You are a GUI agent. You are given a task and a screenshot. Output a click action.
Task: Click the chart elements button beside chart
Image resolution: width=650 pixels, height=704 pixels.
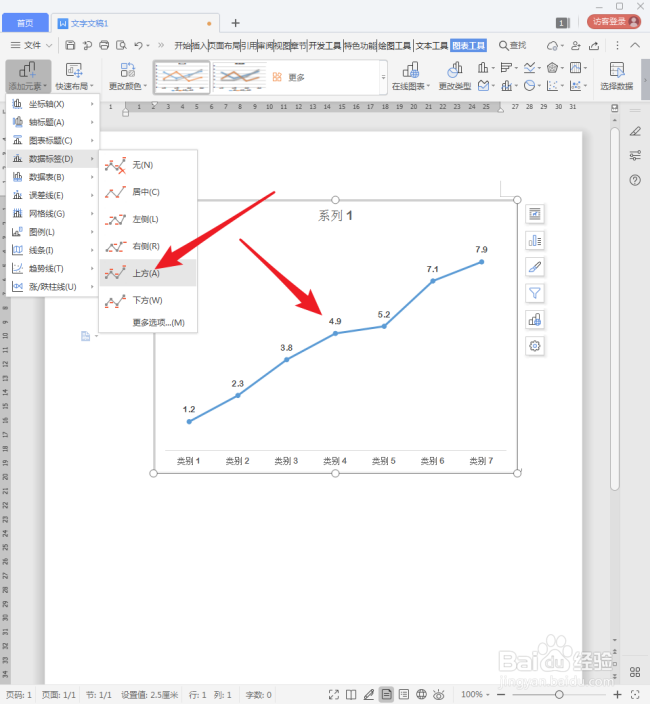click(x=535, y=241)
